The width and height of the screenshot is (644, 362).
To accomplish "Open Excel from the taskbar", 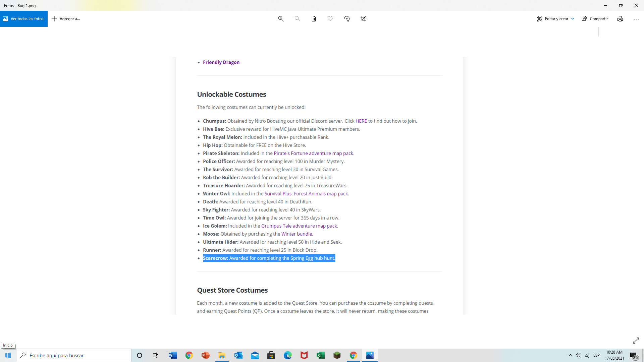I will (x=321, y=355).
